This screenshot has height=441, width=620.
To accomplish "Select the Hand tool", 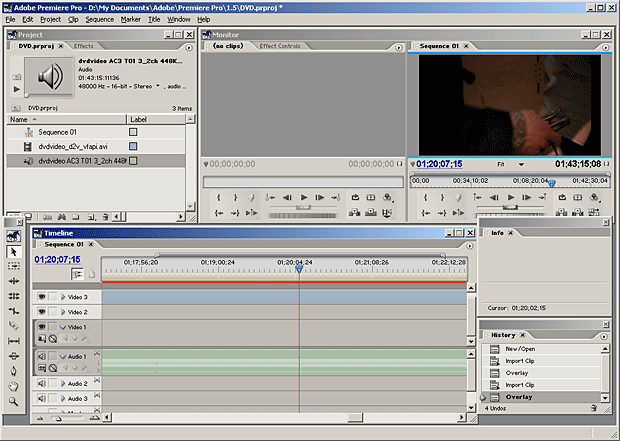I will click(13, 386).
